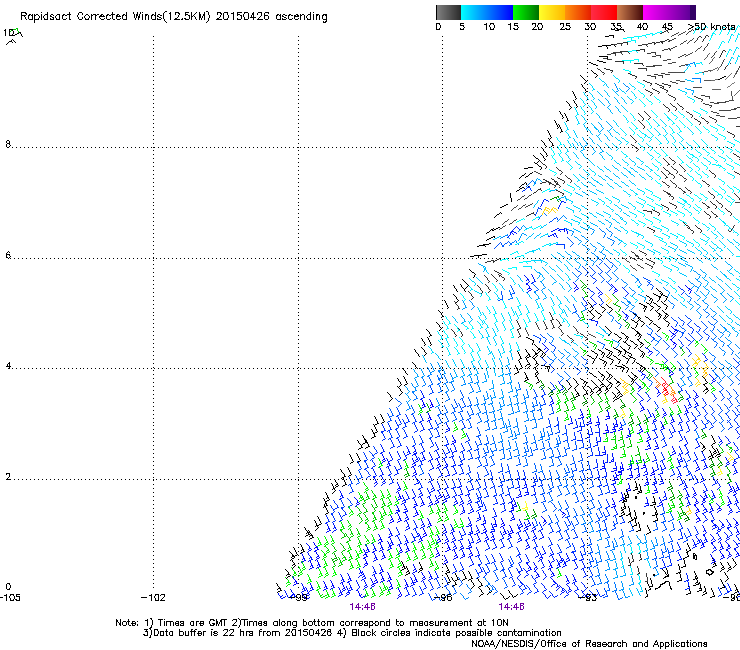Click the 'Note: 1) Times are GMT' line

tap(312, 623)
